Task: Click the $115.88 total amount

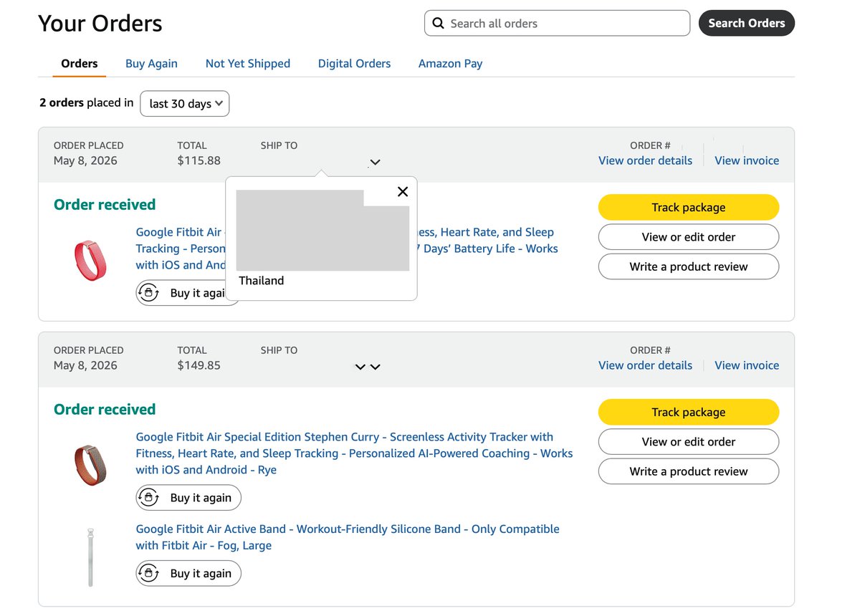Action: click(x=199, y=160)
